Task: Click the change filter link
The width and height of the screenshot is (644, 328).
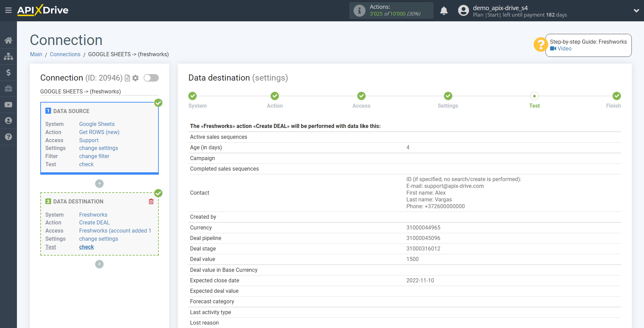Action: pos(94,156)
